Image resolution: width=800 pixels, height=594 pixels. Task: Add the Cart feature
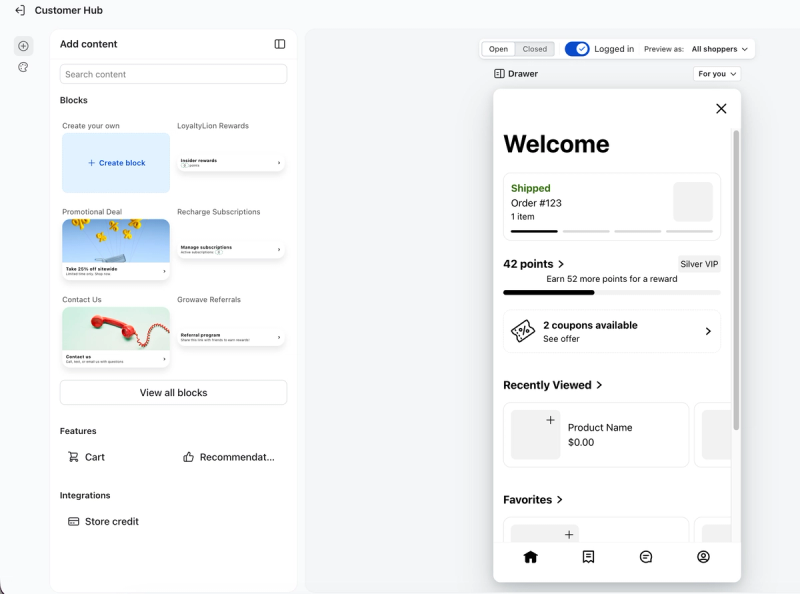86,457
